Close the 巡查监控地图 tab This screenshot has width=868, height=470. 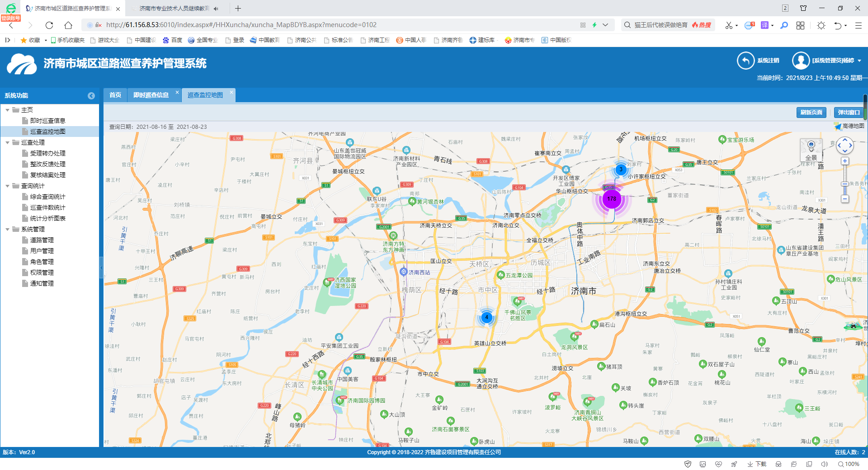click(231, 92)
